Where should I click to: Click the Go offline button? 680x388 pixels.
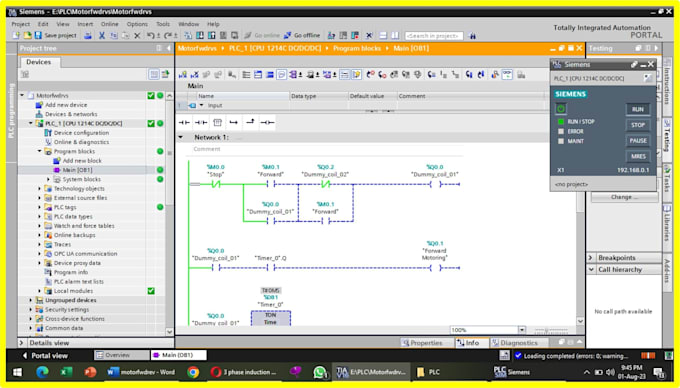[x=302, y=36]
